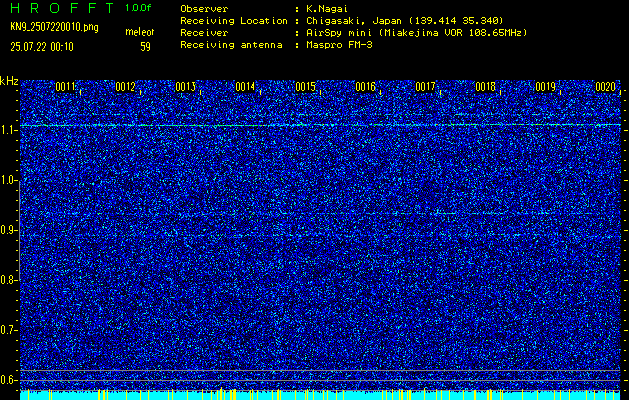629x400 pixels.
Task: Click the meteor count value 59
Action: coord(145,47)
